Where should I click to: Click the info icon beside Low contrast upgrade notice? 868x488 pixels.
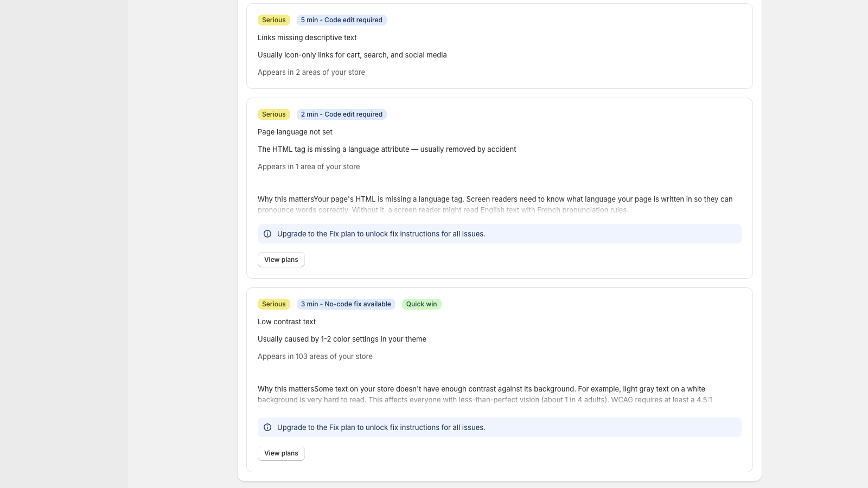267,427
